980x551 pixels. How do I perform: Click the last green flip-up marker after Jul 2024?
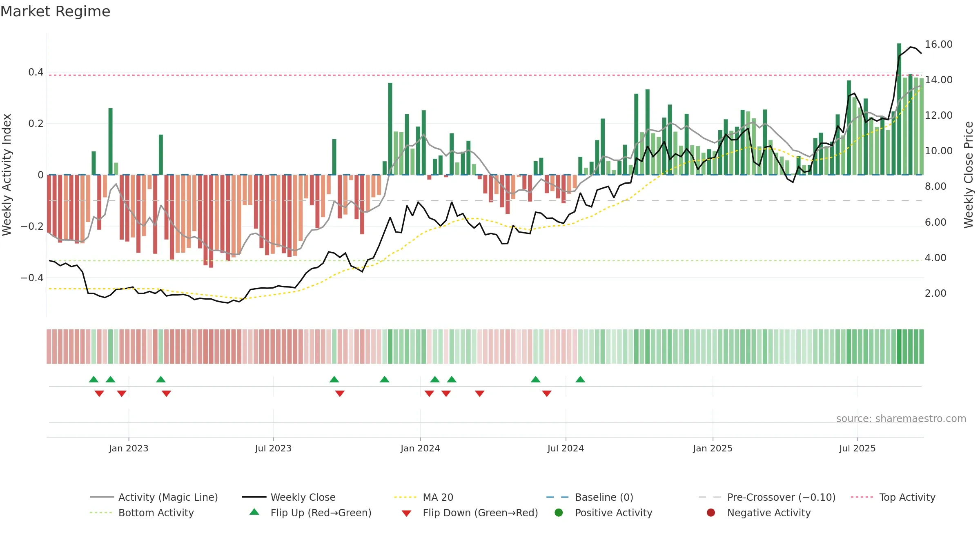(580, 380)
